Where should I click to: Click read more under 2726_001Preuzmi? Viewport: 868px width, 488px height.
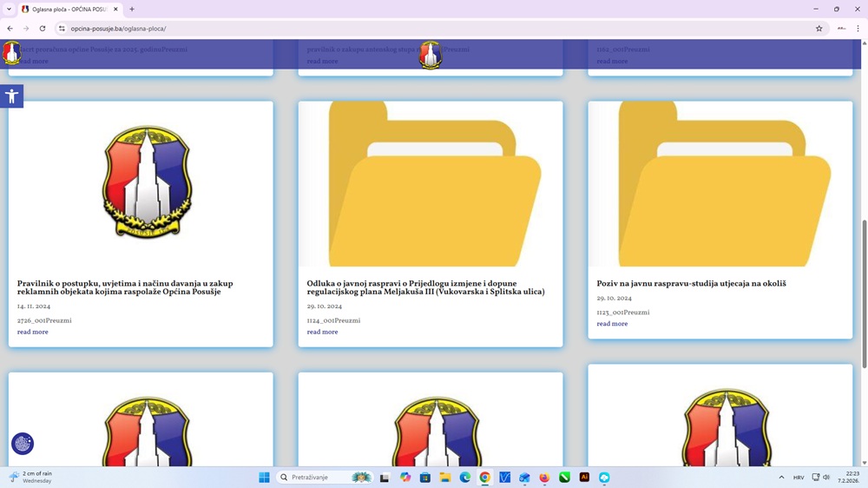pos(33,332)
